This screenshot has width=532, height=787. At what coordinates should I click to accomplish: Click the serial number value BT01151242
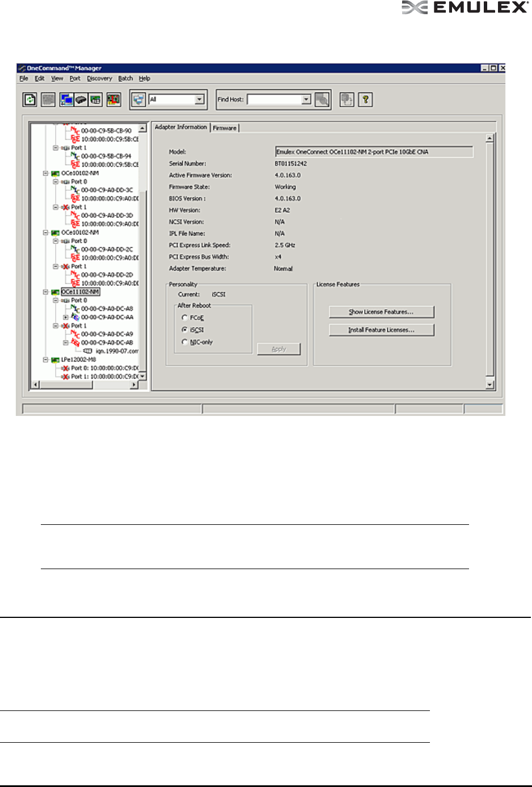[291, 163]
